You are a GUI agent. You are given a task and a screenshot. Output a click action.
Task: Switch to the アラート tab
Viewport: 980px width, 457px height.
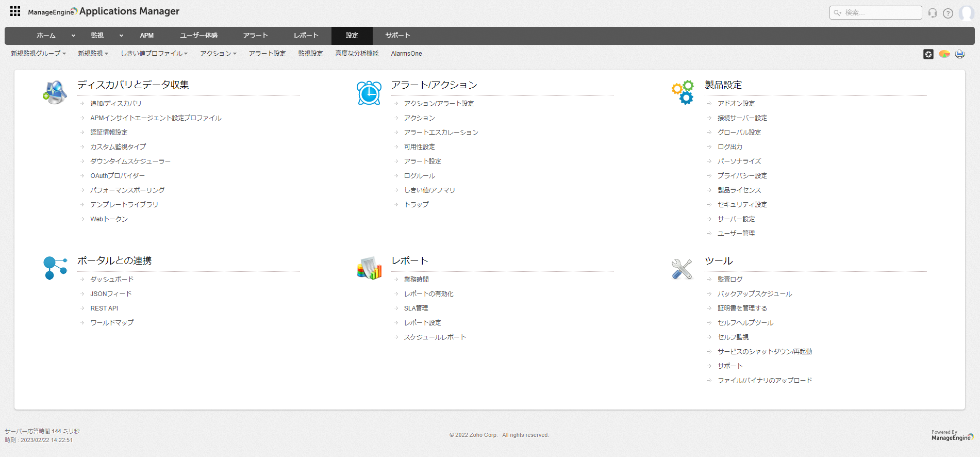pyautogui.click(x=256, y=36)
